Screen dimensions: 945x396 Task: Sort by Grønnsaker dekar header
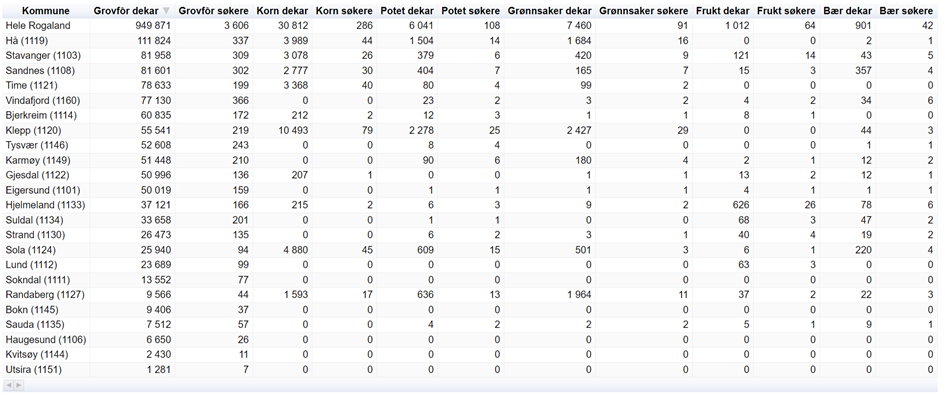pyautogui.click(x=550, y=11)
